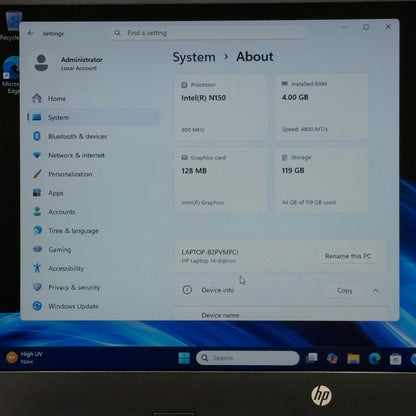Focus the Find a setting search box

coord(209,33)
